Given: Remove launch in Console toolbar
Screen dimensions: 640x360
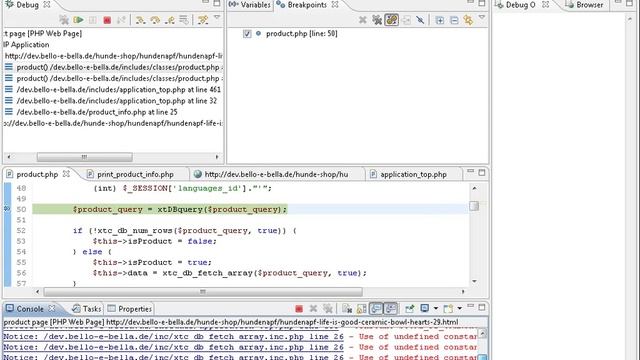Looking at the screenshot, I should [x=313, y=309].
